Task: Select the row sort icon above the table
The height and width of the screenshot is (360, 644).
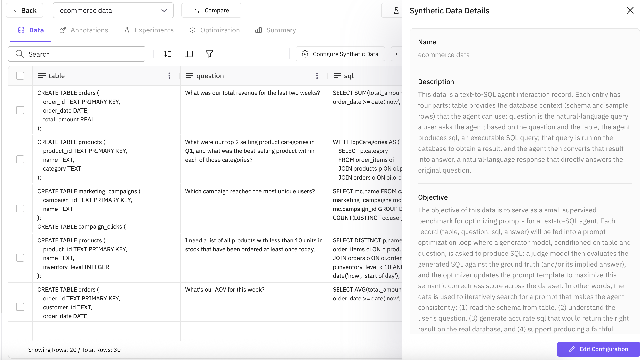Action: [168, 54]
